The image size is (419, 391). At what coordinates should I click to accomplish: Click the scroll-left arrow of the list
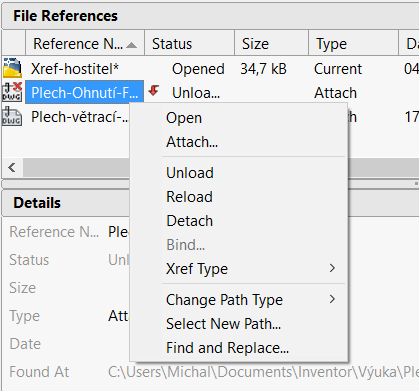pyautogui.click(x=12, y=167)
